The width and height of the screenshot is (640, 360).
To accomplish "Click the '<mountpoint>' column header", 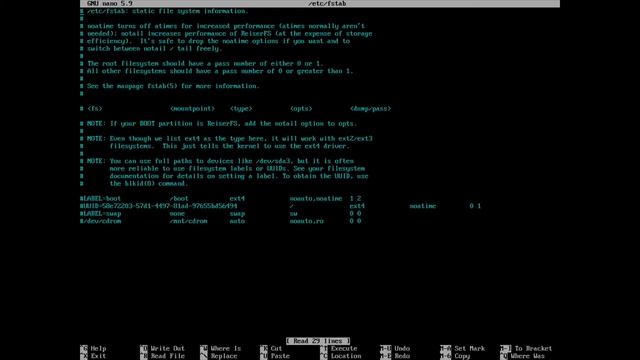I will coord(192,109).
